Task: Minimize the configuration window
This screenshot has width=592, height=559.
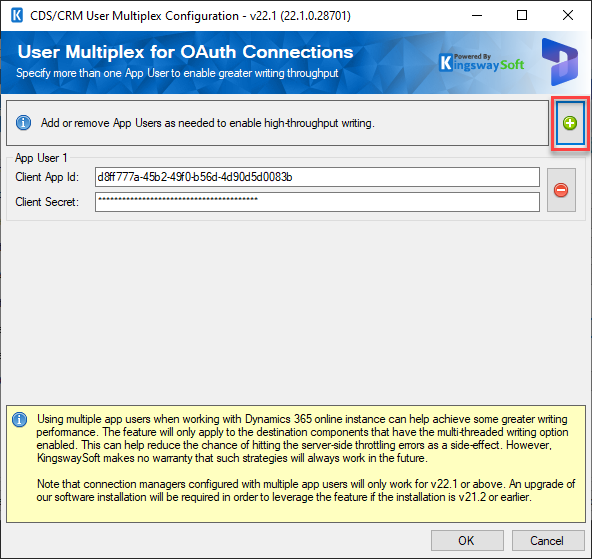Action: tap(477, 15)
